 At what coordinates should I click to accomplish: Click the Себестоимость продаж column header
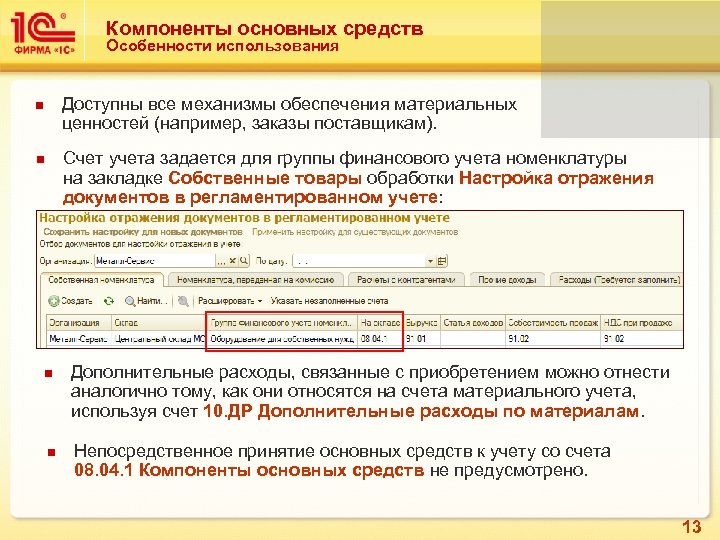click(553, 323)
